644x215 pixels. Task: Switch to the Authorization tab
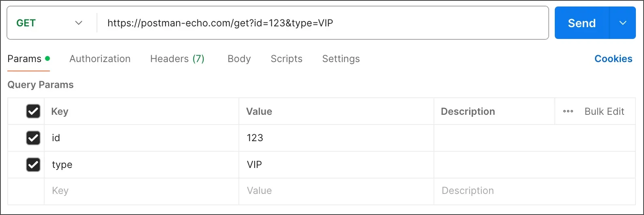100,59
